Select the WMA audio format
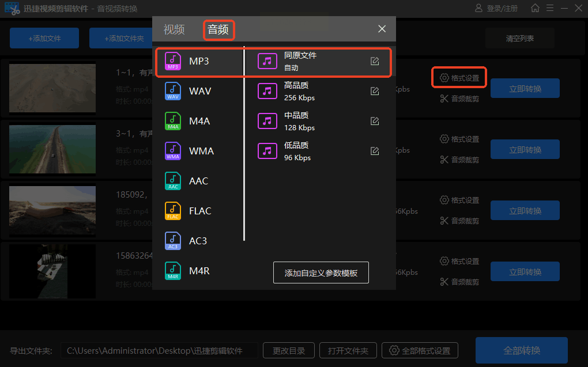588x367 pixels. [x=199, y=151]
